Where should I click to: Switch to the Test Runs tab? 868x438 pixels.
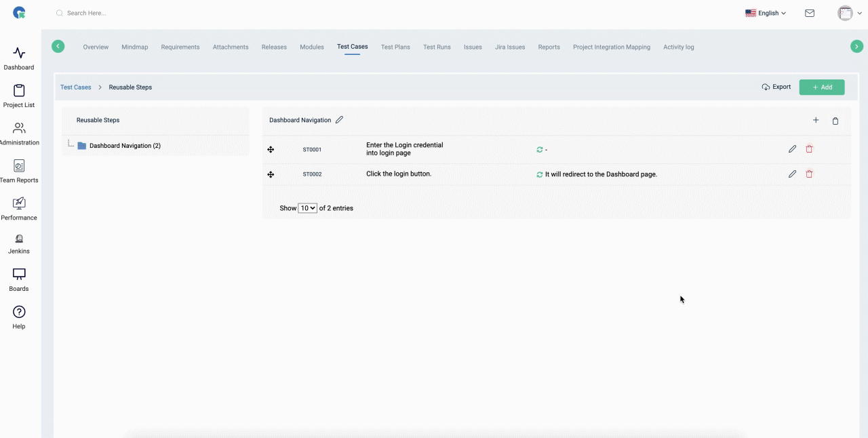pos(437,47)
